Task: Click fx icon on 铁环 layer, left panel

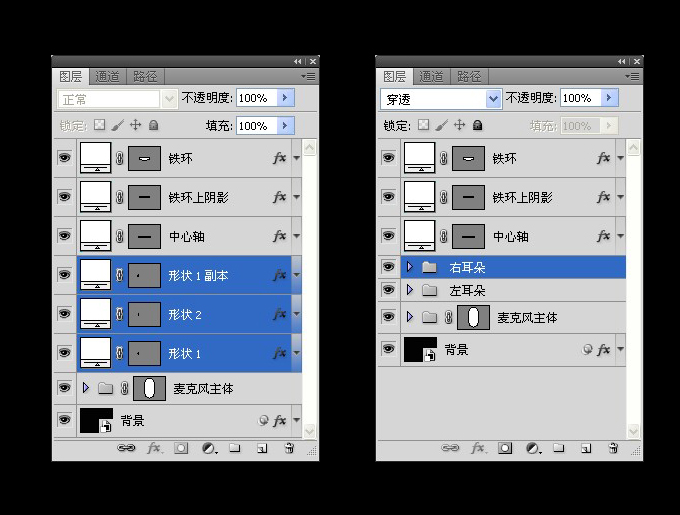Action: pos(280,158)
